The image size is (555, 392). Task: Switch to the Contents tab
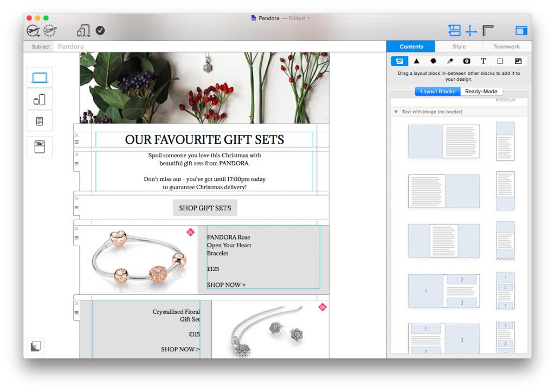(x=411, y=47)
